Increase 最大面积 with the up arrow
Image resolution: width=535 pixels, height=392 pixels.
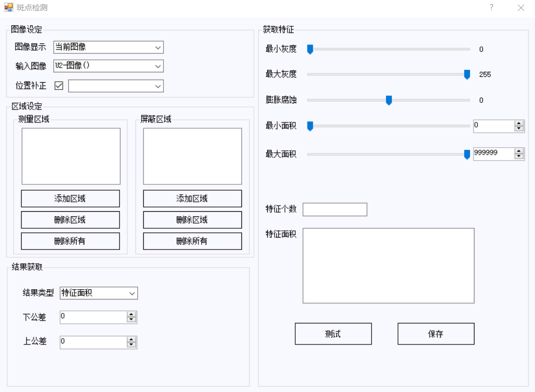pyautogui.click(x=519, y=151)
